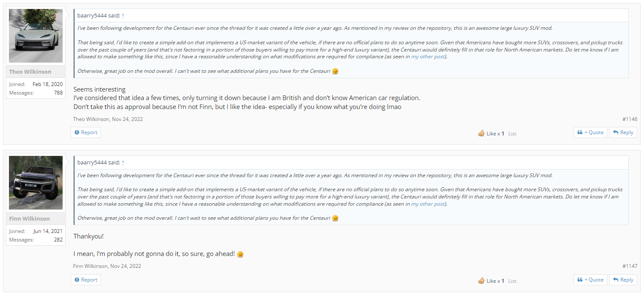Screen dimensions: 644x296
Task: Click thumbs-up Like icon on post #1147
Action: 481,281
